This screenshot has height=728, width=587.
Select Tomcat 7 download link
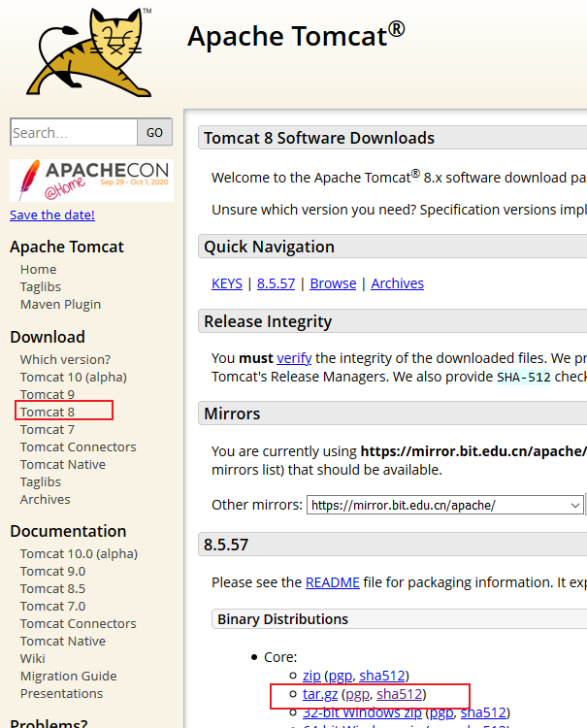point(47,429)
